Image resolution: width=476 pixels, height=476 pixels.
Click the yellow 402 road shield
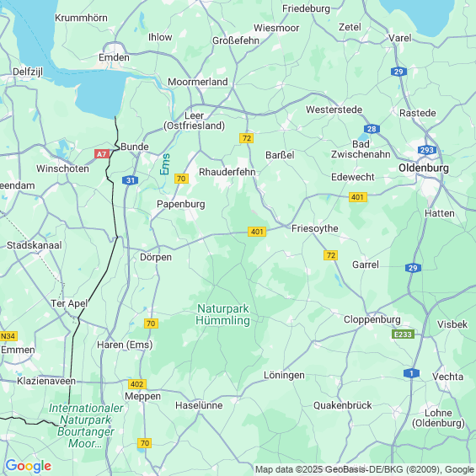point(137,384)
